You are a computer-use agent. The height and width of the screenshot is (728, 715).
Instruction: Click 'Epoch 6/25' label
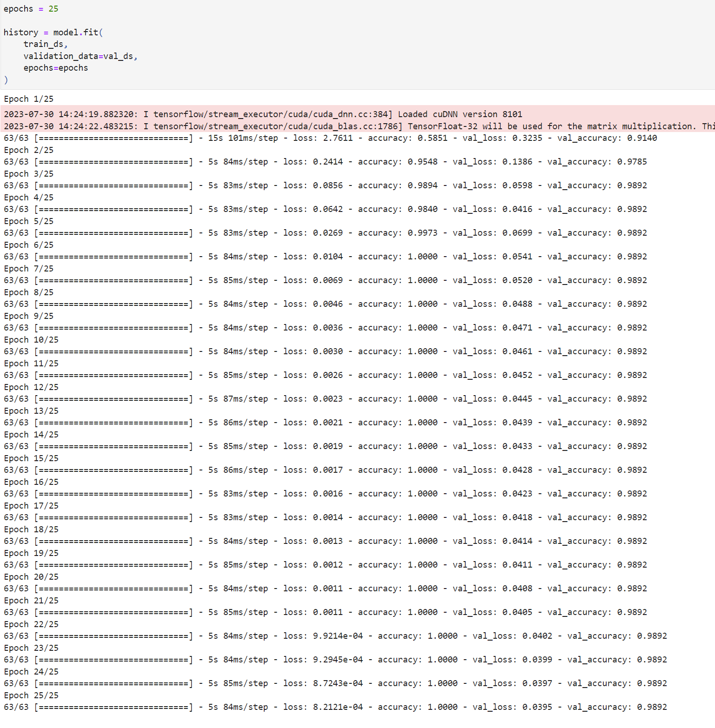click(29, 245)
